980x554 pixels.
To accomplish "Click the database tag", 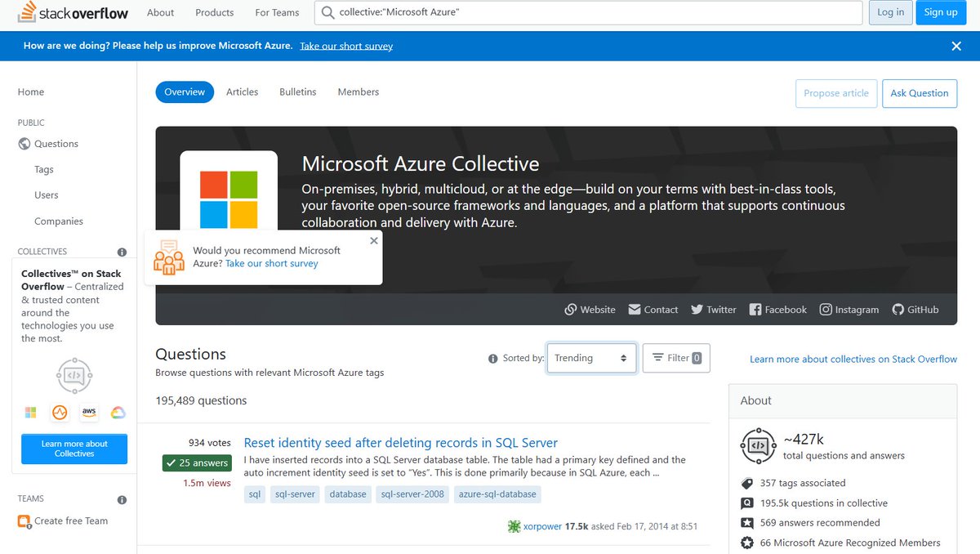I will [348, 494].
